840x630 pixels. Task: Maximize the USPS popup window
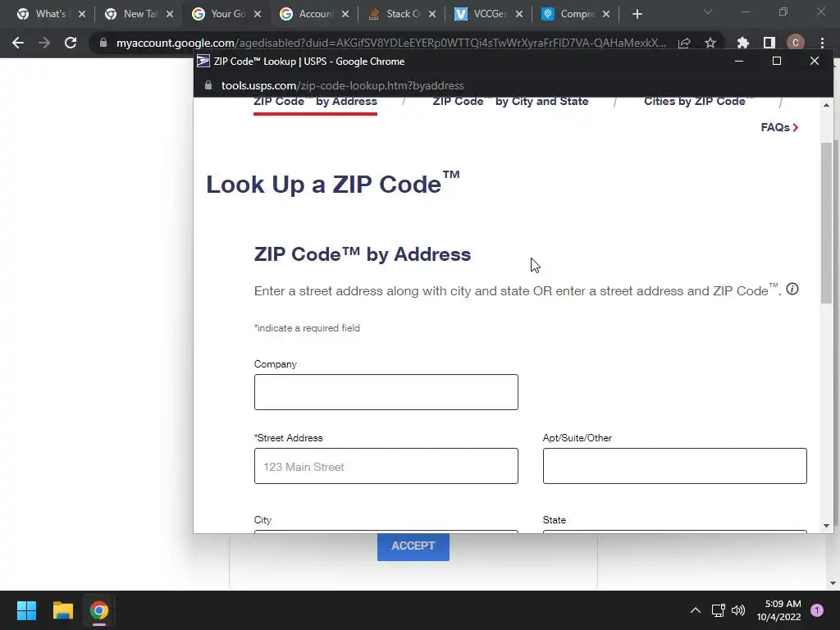pyautogui.click(x=777, y=61)
